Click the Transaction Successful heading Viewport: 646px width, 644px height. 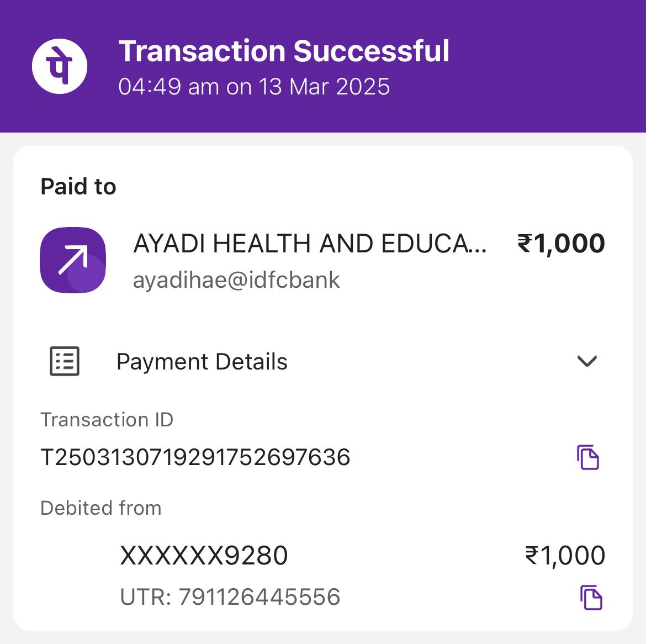click(x=284, y=51)
